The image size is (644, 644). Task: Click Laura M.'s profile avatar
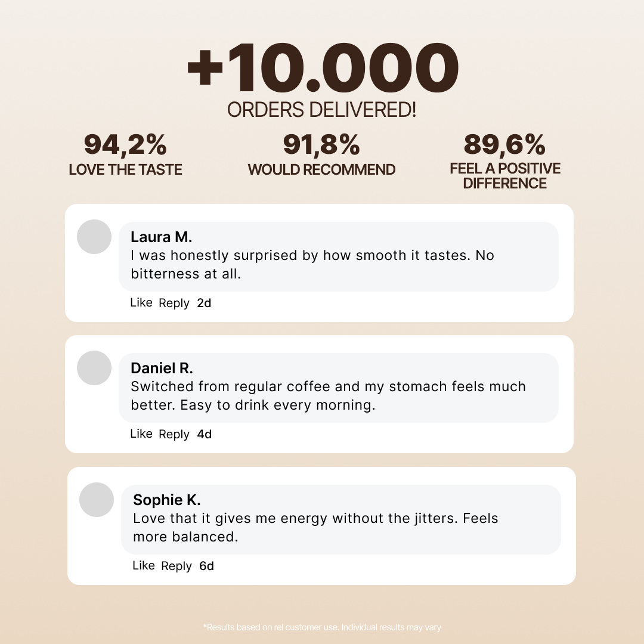94,237
